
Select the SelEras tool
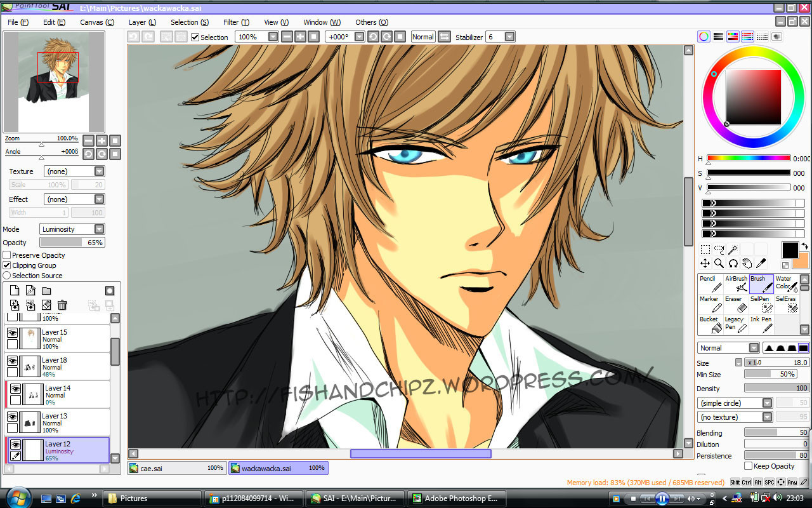coord(786,304)
